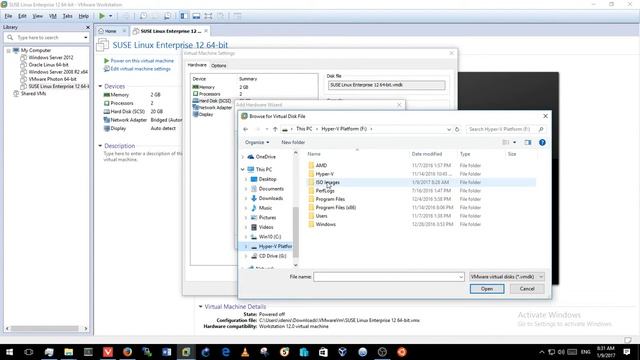Collapse This PC in navigation pane
Screen dimensions: 640x360
click(x=242, y=169)
